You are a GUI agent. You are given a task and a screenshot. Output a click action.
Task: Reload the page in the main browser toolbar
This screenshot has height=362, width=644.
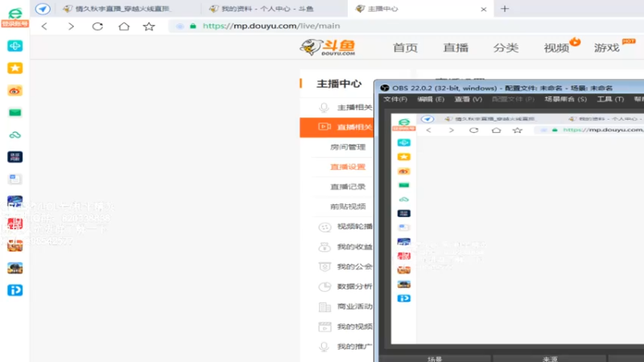click(97, 27)
